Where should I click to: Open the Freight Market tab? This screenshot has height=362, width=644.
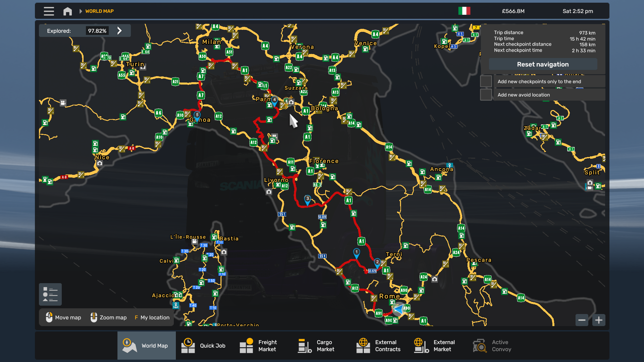[x=259, y=346]
